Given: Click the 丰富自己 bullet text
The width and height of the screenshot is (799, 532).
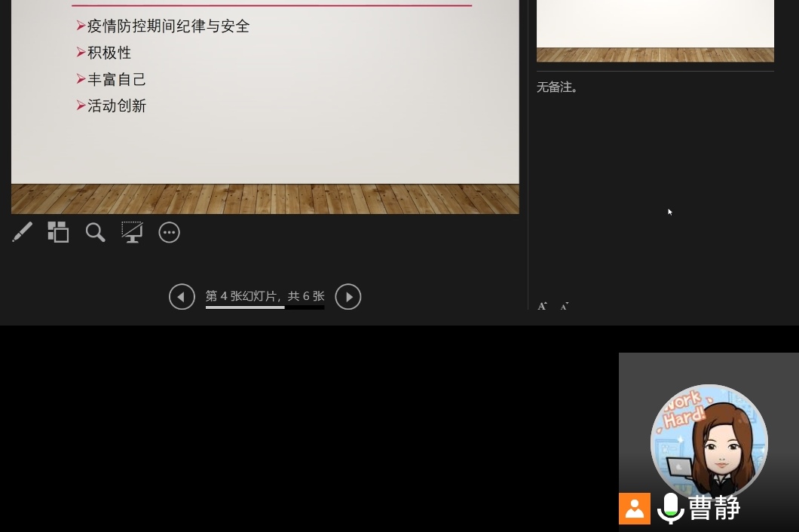Looking at the screenshot, I should click(x=117, y=80).
